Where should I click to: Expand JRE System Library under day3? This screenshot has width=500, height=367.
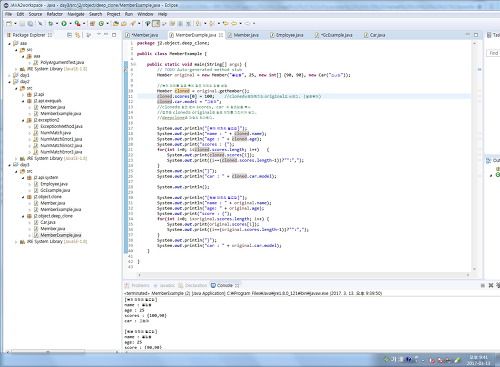(x=16, y=242)
